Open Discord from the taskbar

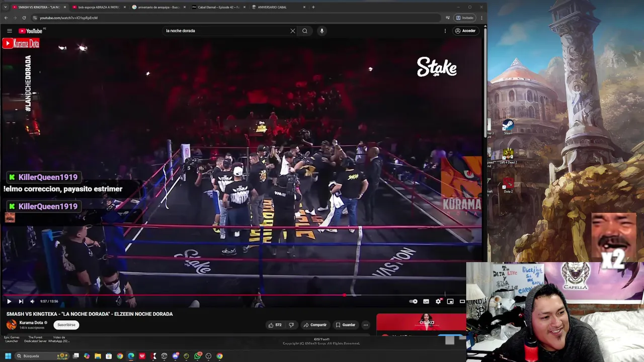coord(175,356)
